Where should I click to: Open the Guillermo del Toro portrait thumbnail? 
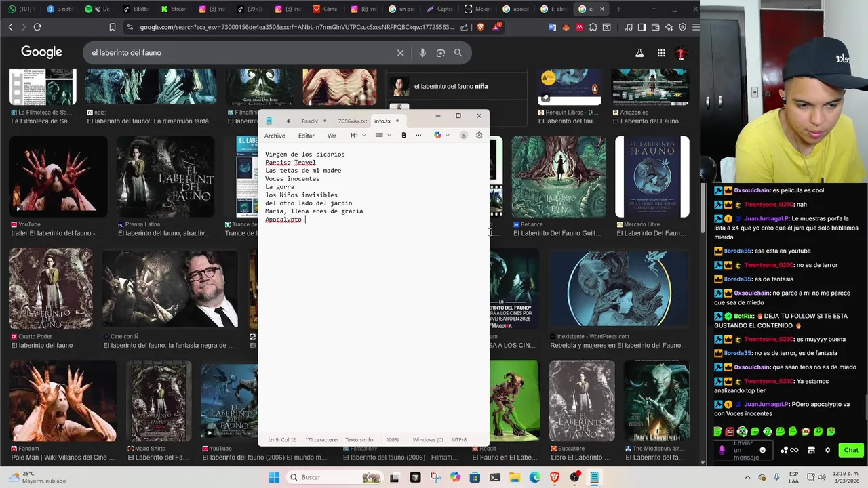coord(170,289)
